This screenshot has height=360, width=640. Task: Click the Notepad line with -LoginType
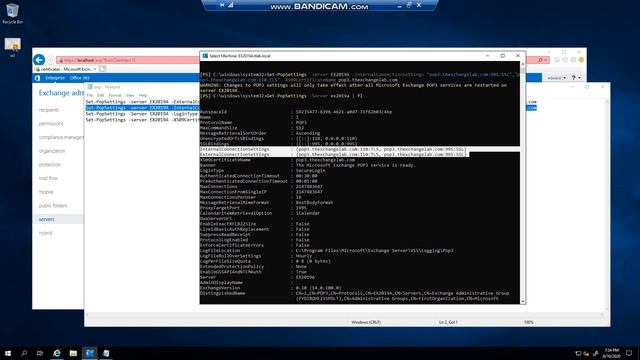pyautogui.click(x=142, y=114)
